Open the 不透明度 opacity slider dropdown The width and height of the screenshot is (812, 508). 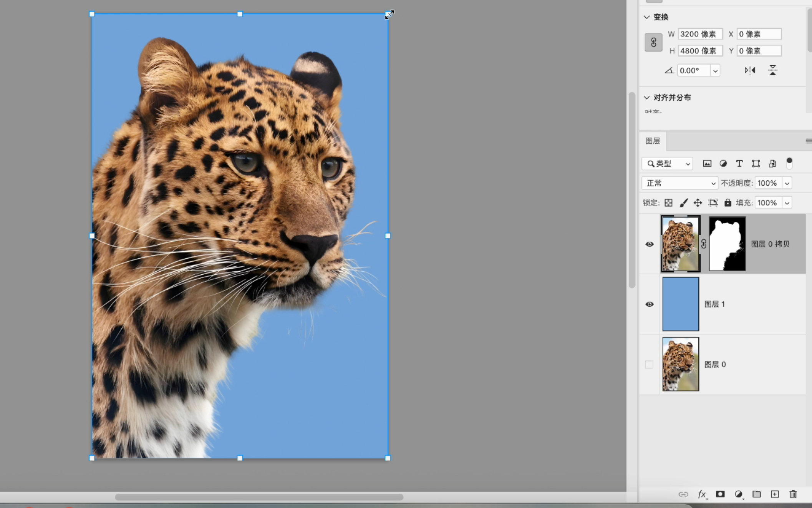pos(787,183)
